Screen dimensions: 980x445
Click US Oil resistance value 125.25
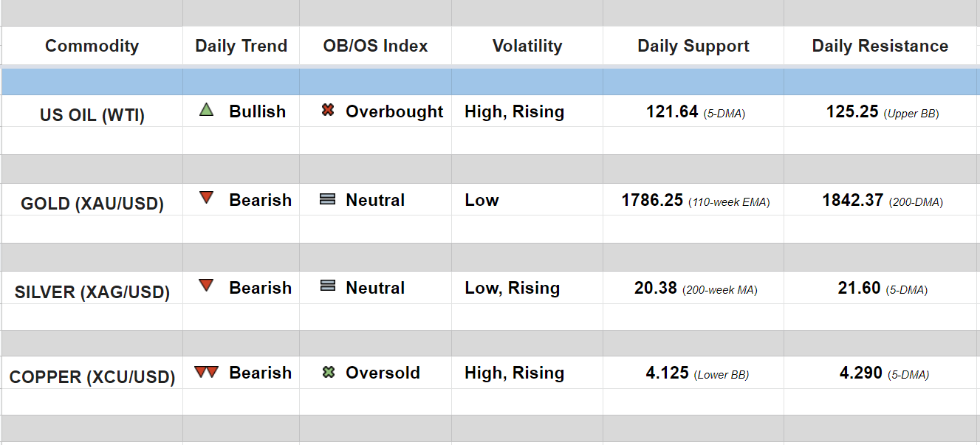coord(852,112)
